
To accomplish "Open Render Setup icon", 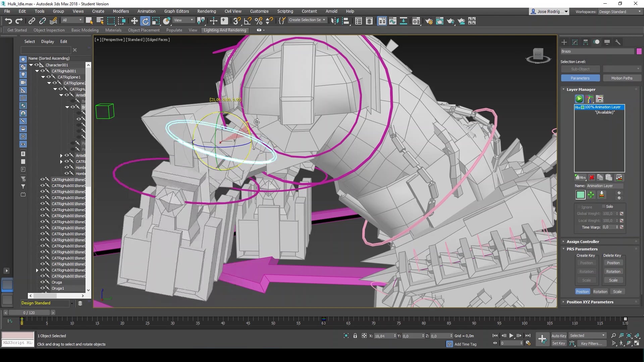I will point(429,21).
